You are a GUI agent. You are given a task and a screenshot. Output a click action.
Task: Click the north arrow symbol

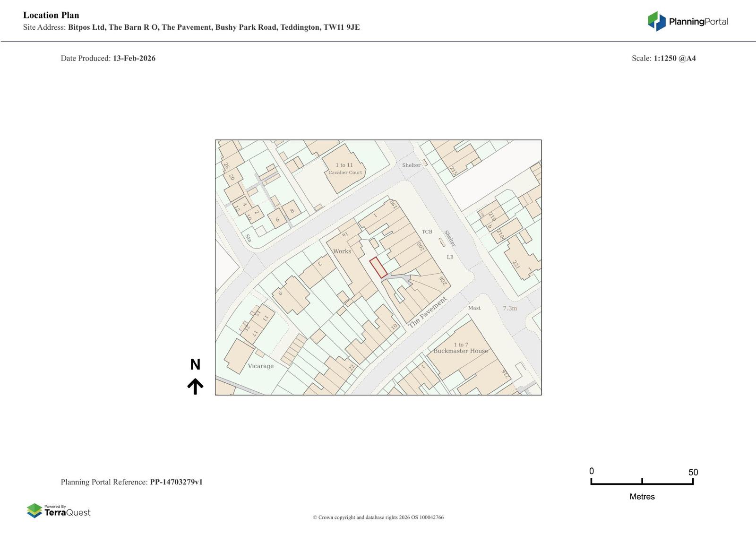pos(195,386)
